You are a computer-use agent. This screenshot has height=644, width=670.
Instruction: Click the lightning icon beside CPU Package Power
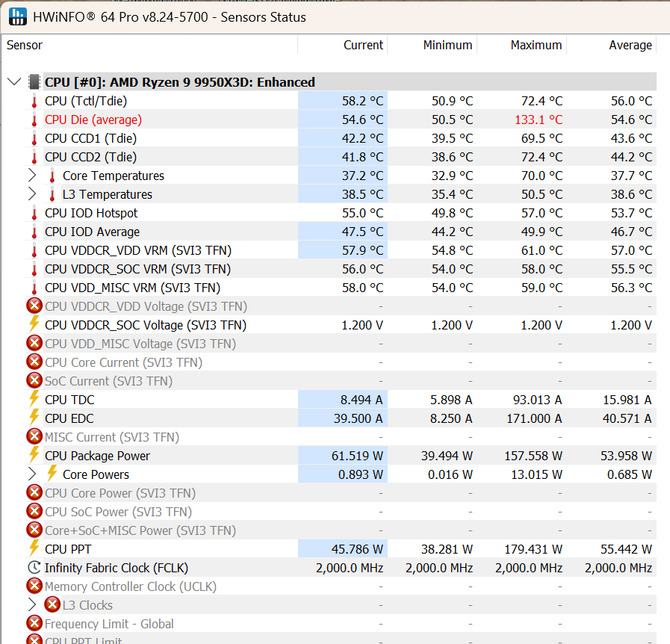(34, 456)
